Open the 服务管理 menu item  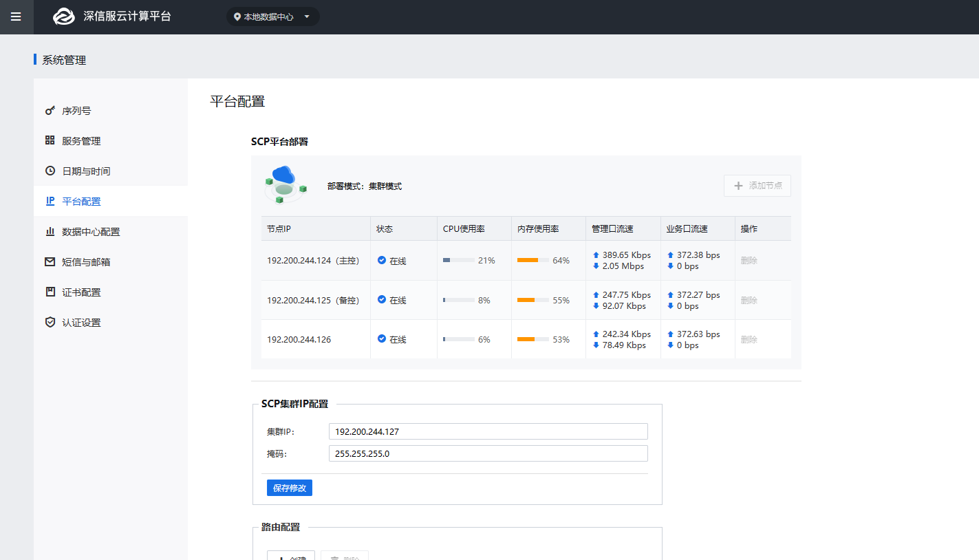111,140
